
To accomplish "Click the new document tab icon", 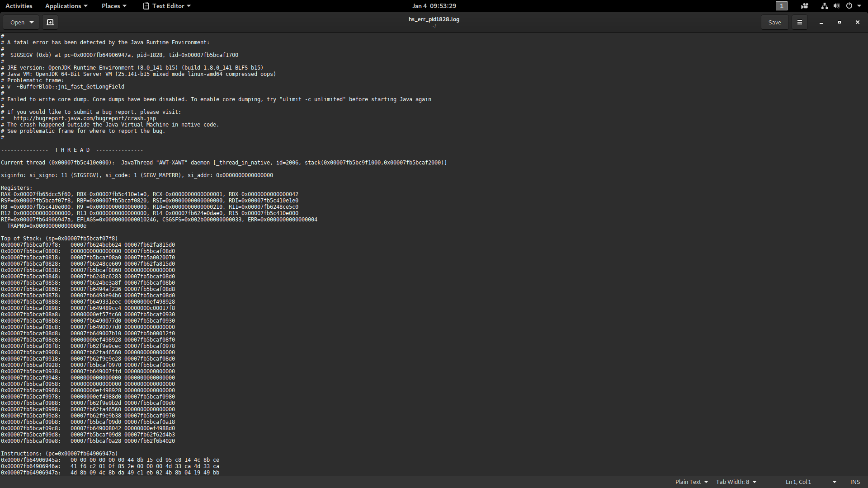I will point(50,22).
